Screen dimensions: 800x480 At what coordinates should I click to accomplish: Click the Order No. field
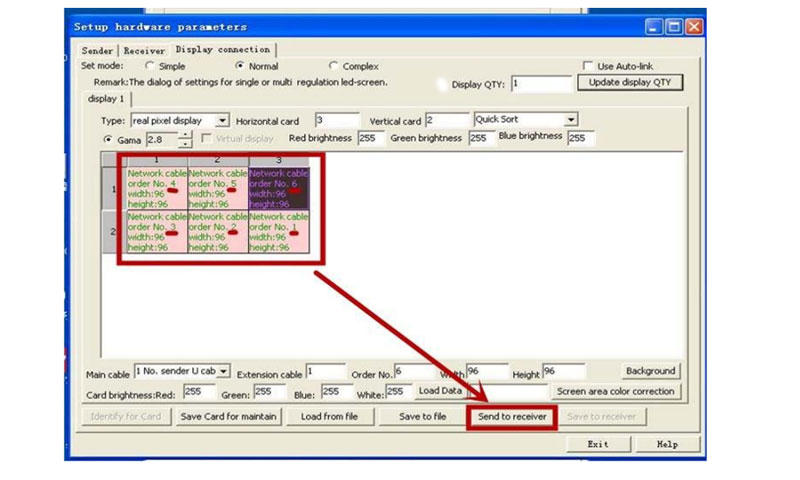click(x=414, y=371)
